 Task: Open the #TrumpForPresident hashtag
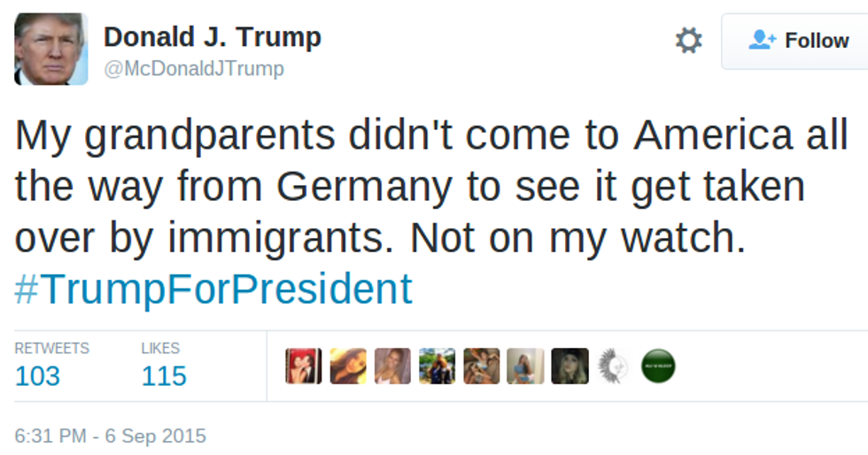pos(213,289)
